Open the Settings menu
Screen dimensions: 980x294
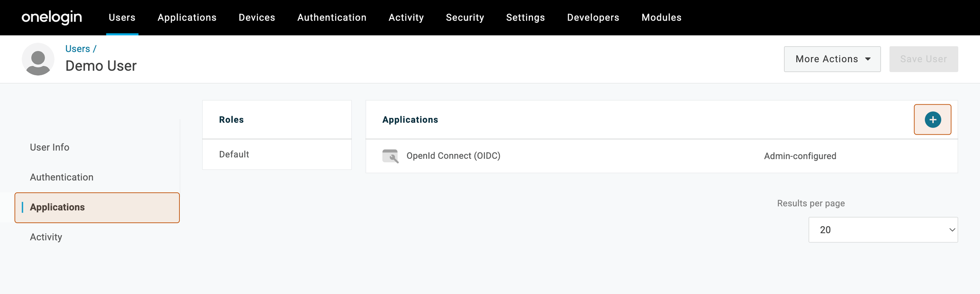[525, 18]
